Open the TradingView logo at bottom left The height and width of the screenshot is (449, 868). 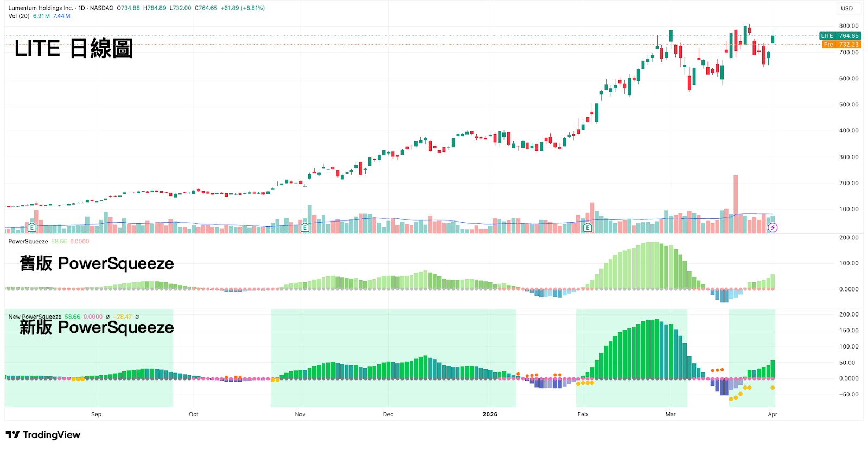(x=43, y=435)
